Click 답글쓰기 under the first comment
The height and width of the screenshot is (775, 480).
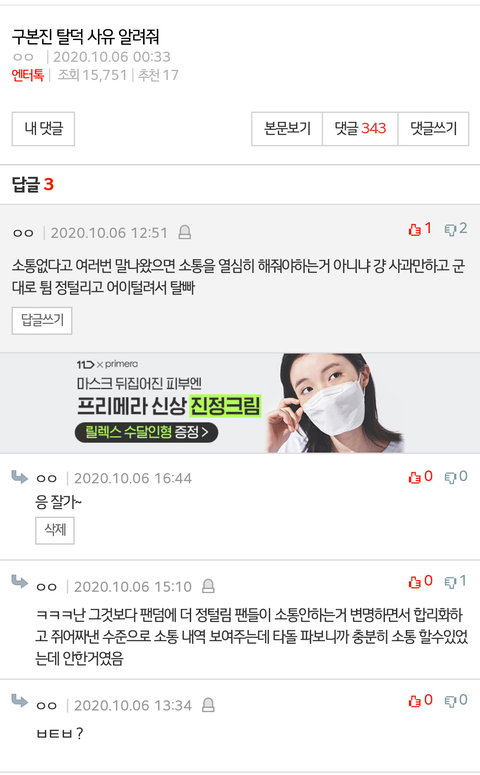[42, 320]
